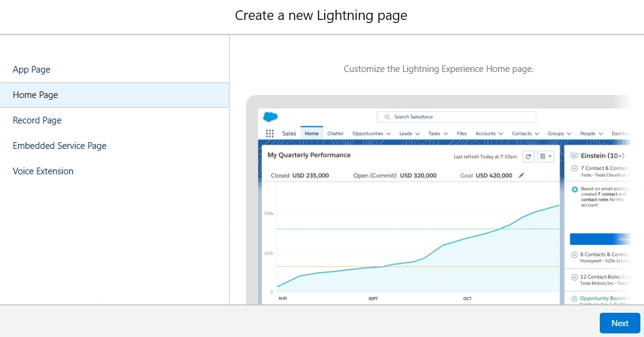Choose the Embedded Service Page option
The image size is (644, 337).
click(115, 146)
